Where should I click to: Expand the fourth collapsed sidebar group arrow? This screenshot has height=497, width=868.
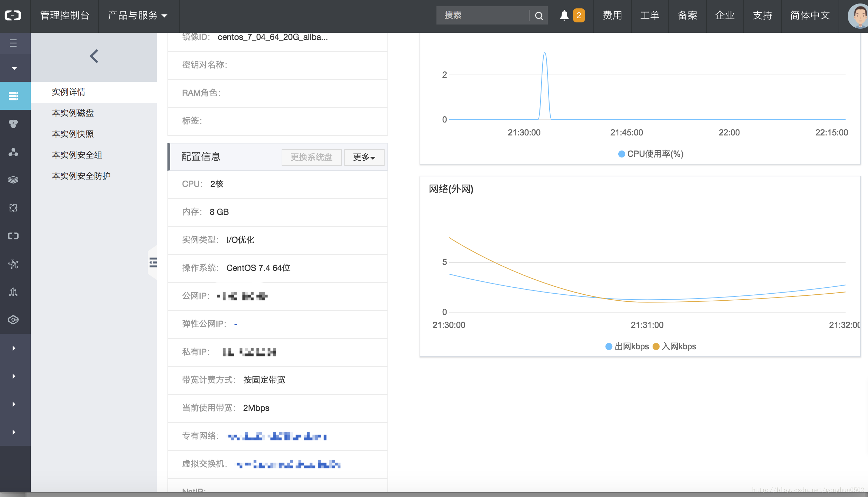14,432
